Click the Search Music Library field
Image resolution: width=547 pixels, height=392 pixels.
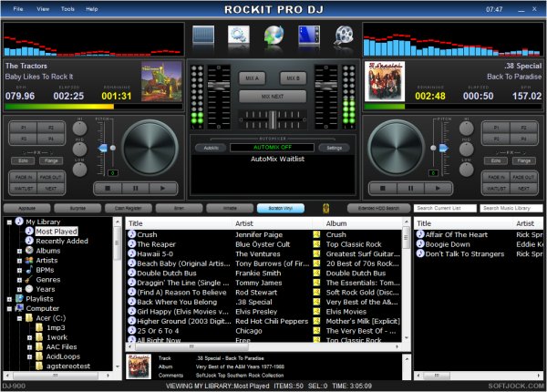point(511,208)
